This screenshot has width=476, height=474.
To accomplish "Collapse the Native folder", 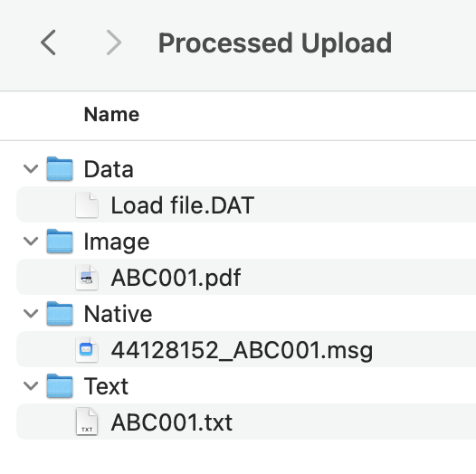I will 31,314.
